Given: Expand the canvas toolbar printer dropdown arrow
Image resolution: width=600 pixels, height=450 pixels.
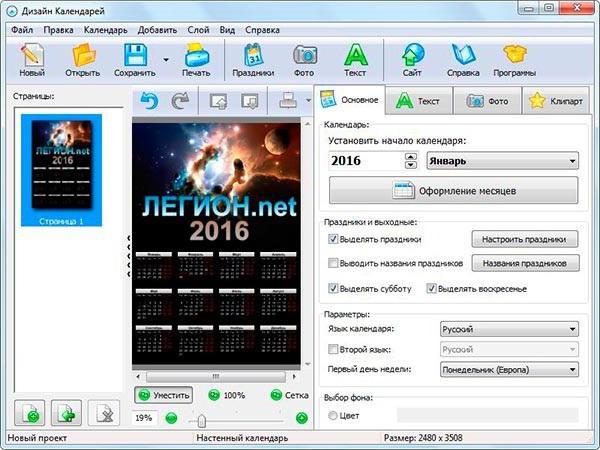Looking at the screenshot, I should (x=308, y=101).
